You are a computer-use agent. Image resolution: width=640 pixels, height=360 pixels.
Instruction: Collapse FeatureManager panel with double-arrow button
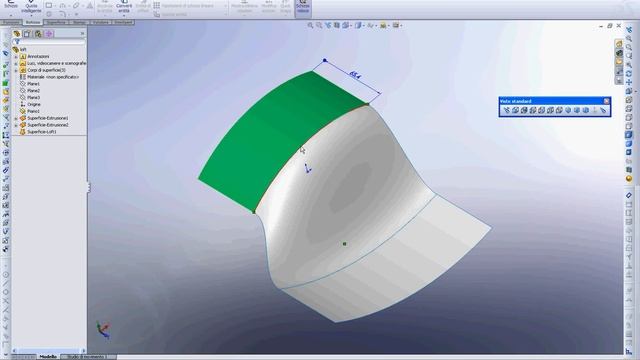(82, 34)
